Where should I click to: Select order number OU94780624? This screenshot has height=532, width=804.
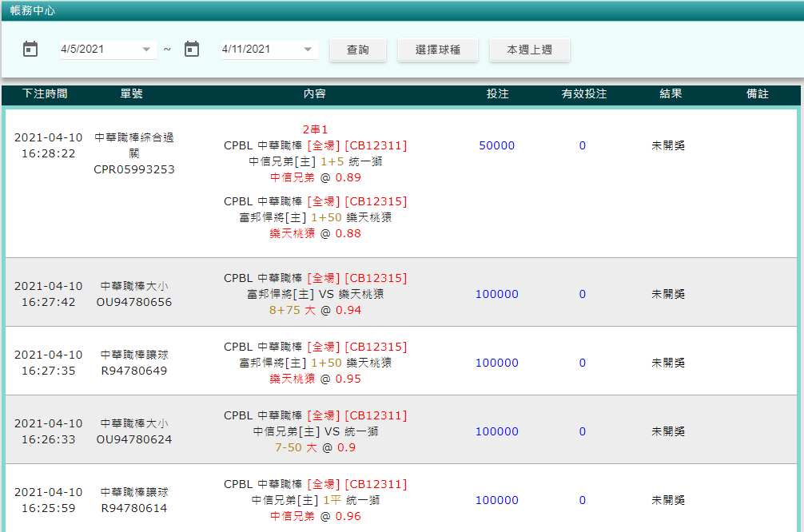click(134, 440)
